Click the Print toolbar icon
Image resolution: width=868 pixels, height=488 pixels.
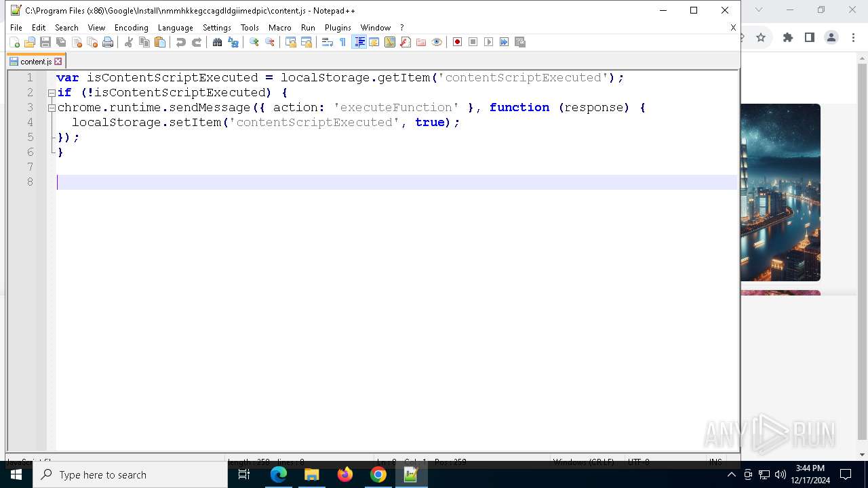click(108, 42)
